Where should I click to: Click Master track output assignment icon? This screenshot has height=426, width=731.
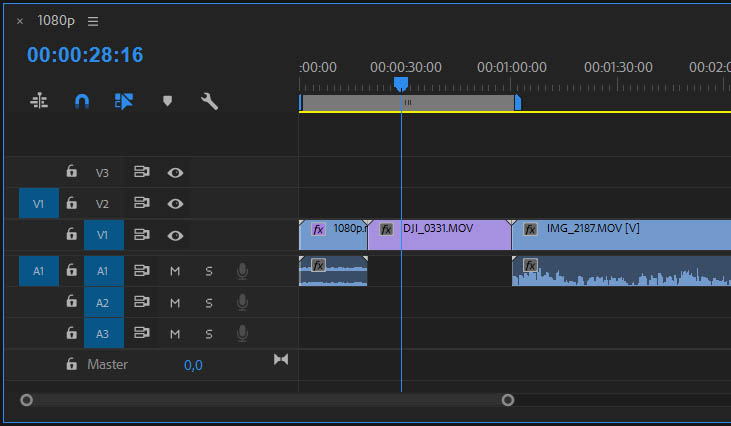281,359
